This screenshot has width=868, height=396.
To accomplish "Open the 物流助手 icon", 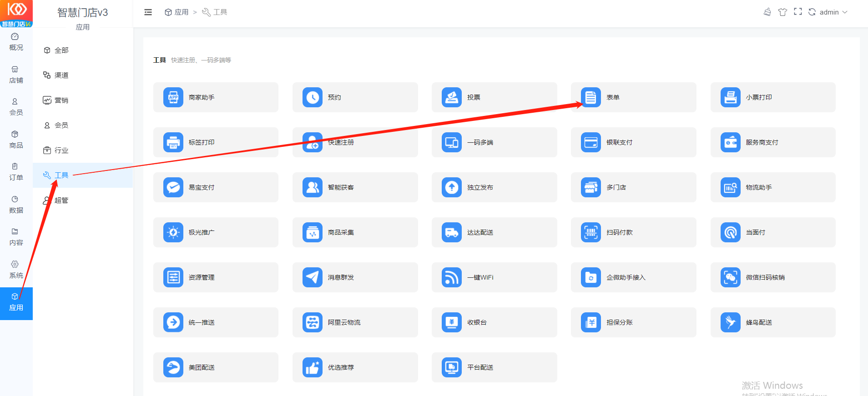I will [x=731, y=187].
